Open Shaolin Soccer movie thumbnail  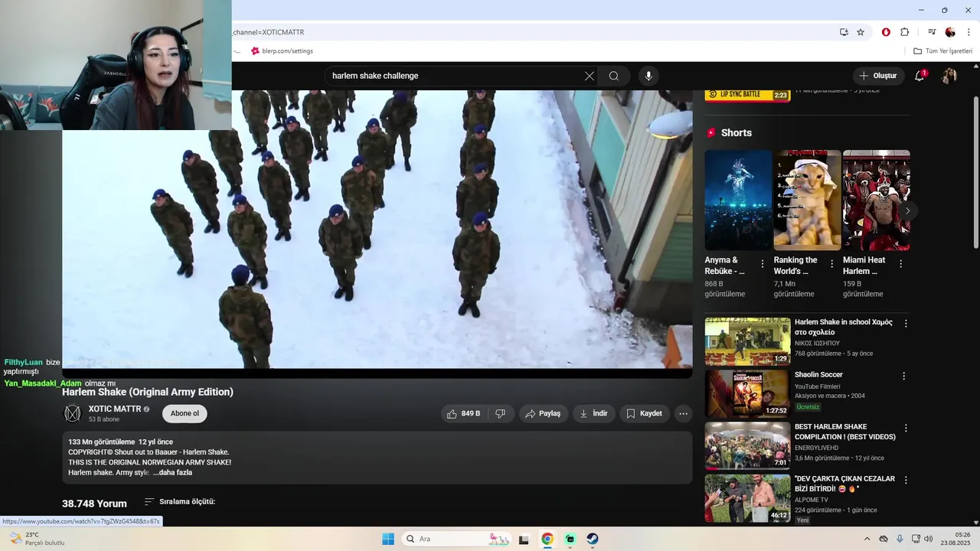pos(747,393)
